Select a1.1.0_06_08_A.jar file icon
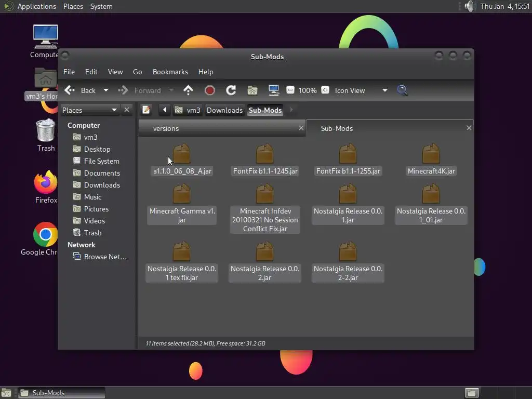This screenshot has width=532, height=399. tap(181, 154)
